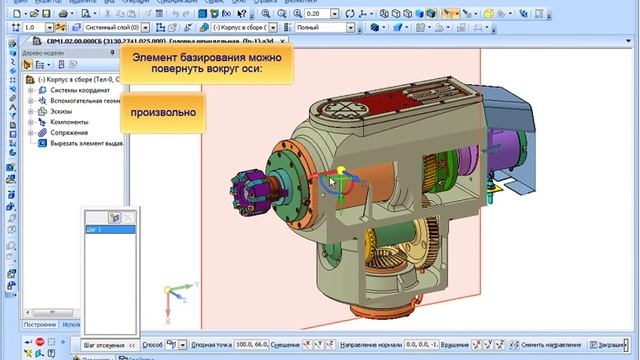
Task: Select wireframe display mode
Action: tap(384, 13)
